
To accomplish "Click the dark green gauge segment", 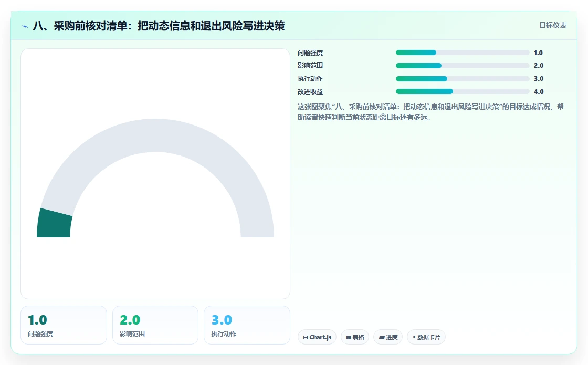I will tap(54, 224).
